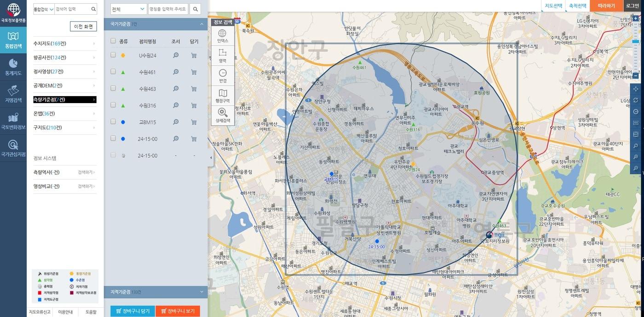The width and height of the screenshot is (644, 317).
Task: Expand the 수치지도 (169건) category
Action: [x=65, y=44]
